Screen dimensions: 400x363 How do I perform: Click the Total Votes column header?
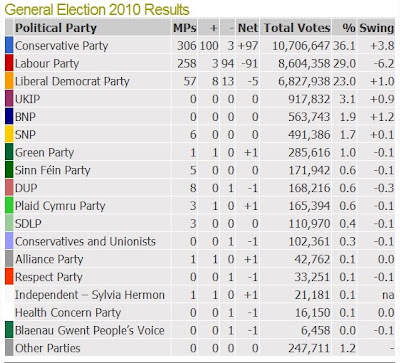[297, 28]
